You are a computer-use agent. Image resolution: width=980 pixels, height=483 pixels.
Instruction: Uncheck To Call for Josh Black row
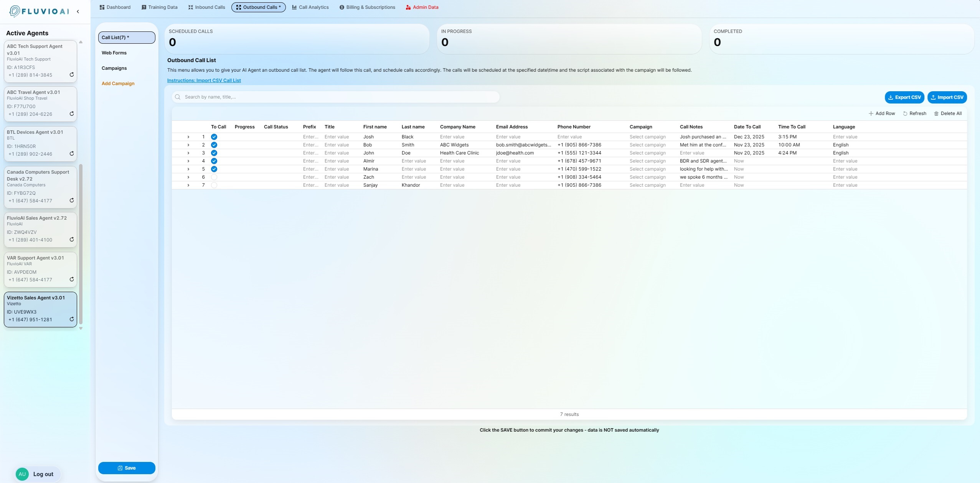tap(214, 137)
